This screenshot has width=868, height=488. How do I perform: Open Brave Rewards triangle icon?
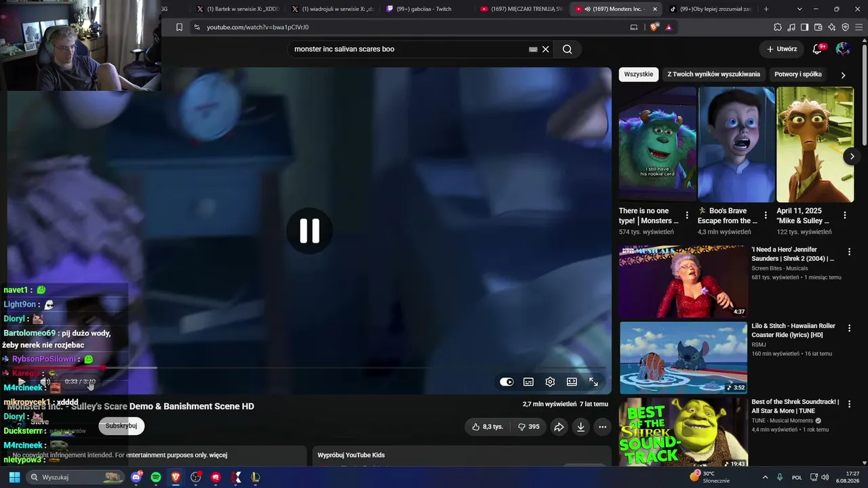coord(669,27)
